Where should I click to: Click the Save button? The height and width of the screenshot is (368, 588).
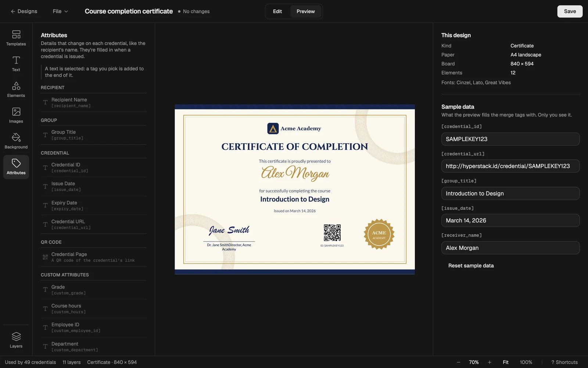570,11
